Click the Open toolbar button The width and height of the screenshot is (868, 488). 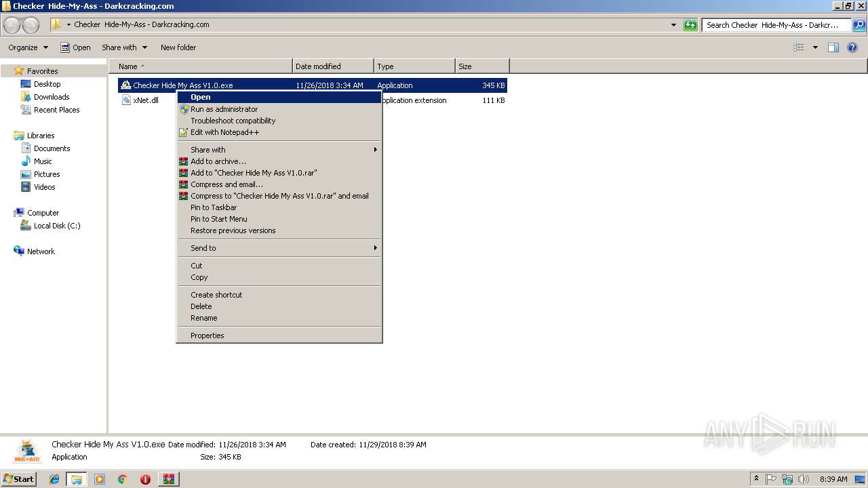tap(75, 47)
